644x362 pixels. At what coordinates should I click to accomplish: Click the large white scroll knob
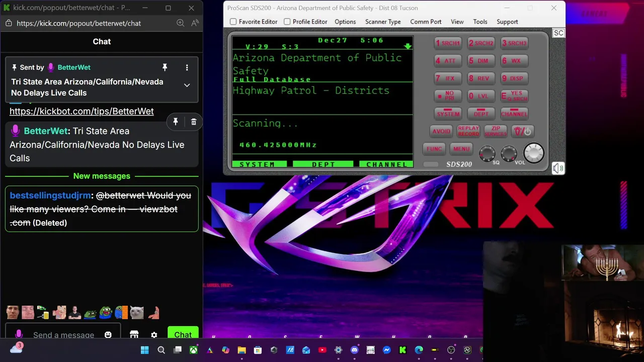(534, 153)
